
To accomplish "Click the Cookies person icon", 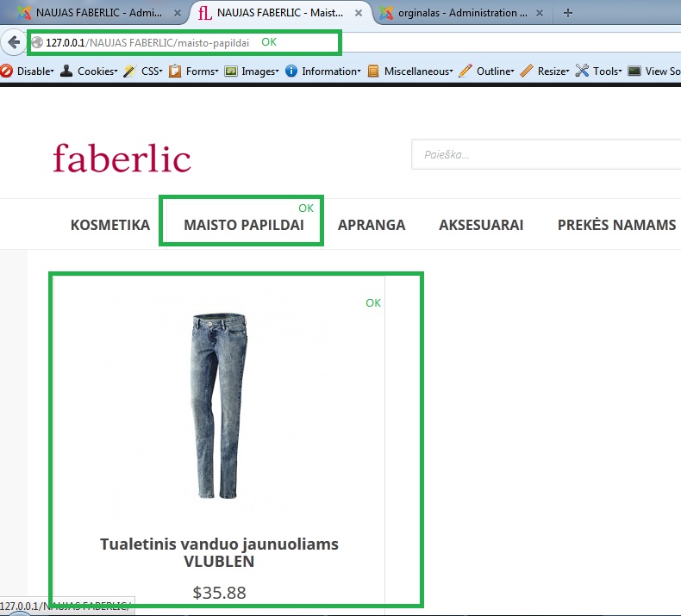I will (x=66, y=71).
